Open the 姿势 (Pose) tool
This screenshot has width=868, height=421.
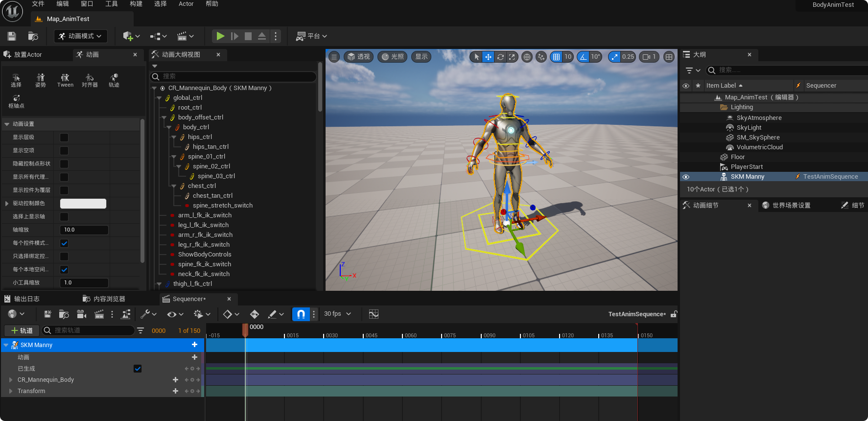coord(41,80)
